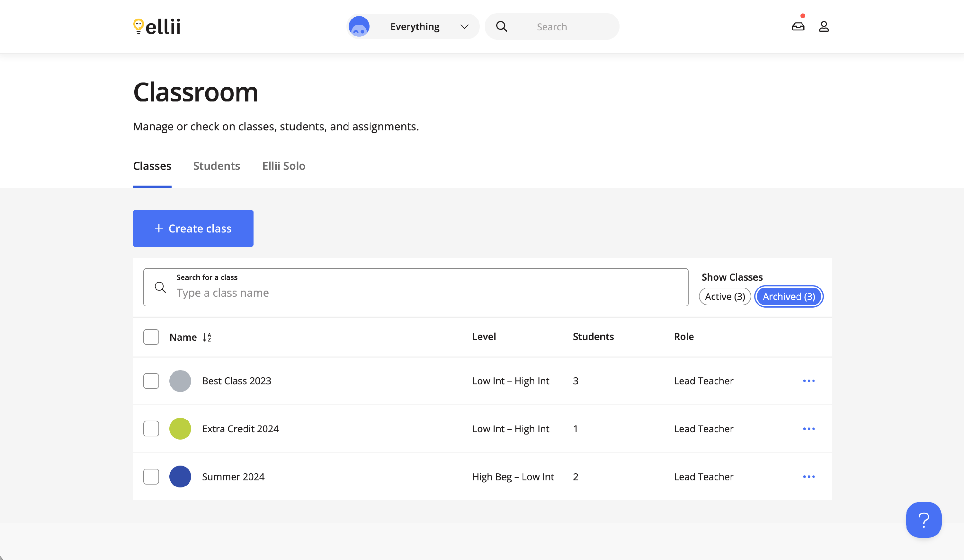Click the Create class button

pyautogui.click(x=193, y=228)
